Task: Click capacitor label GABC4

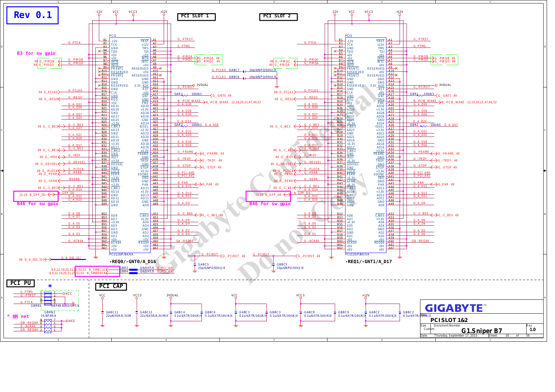Action: (x=180, y=312)
